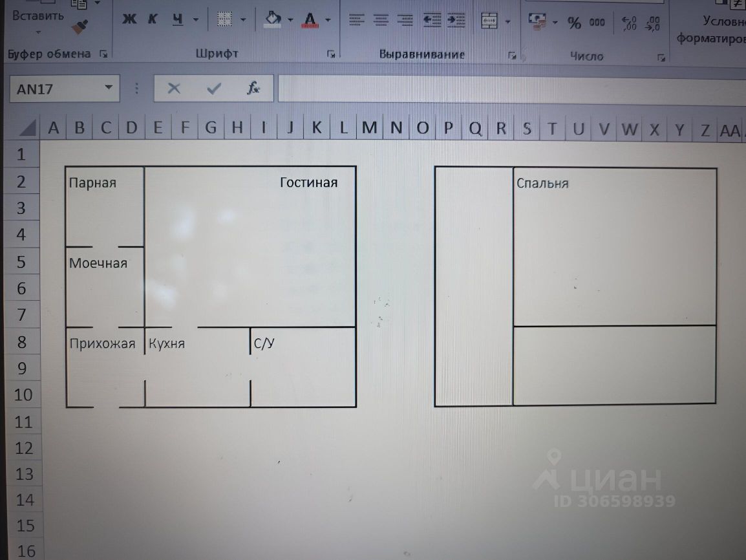This screenshot has width=746, height=560.
Task: Select column W header
Action: coord(629,129)
